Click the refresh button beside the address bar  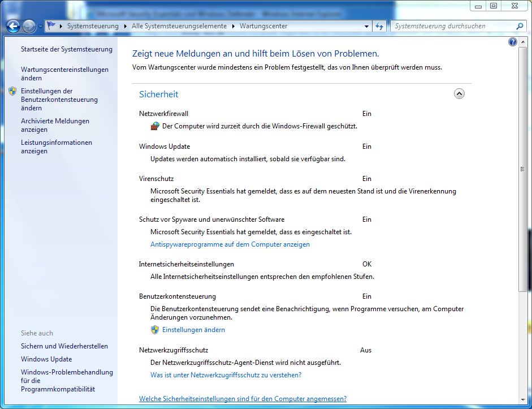(379, 26)
